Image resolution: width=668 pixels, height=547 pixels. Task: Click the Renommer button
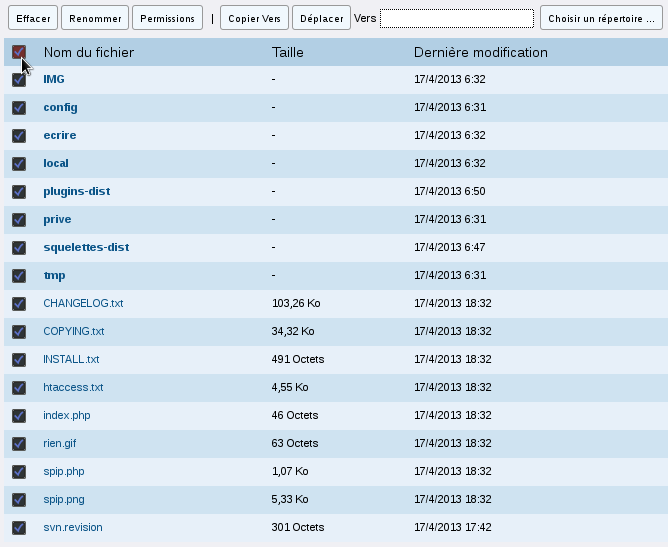pos(95,18)
